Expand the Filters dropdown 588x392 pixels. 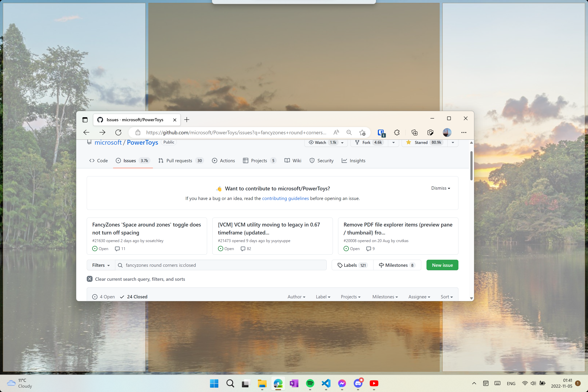101,265
